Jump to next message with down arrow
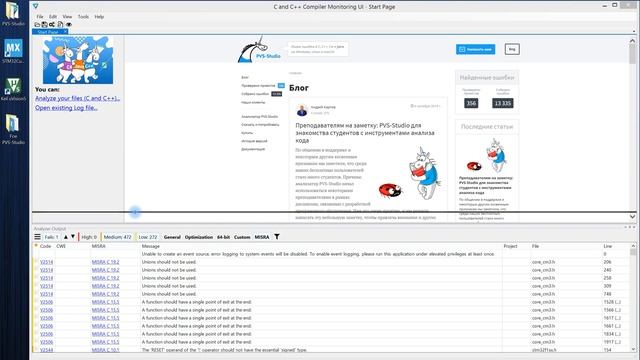 (x=73, y=237)
